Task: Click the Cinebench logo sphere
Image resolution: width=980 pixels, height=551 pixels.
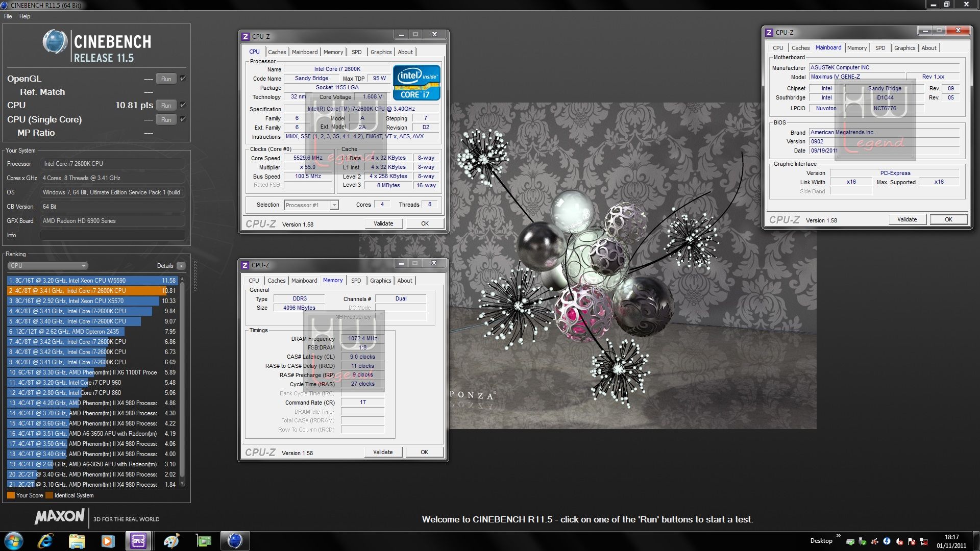Action: 55,42
